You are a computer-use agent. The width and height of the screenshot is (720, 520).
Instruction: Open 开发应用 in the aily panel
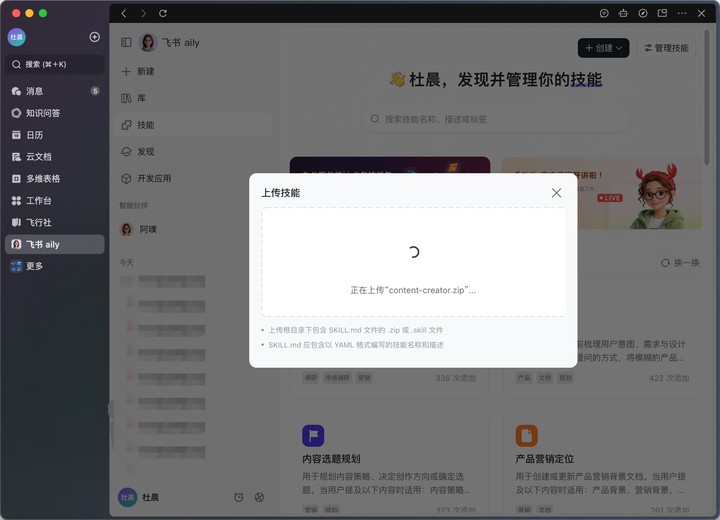193,178
